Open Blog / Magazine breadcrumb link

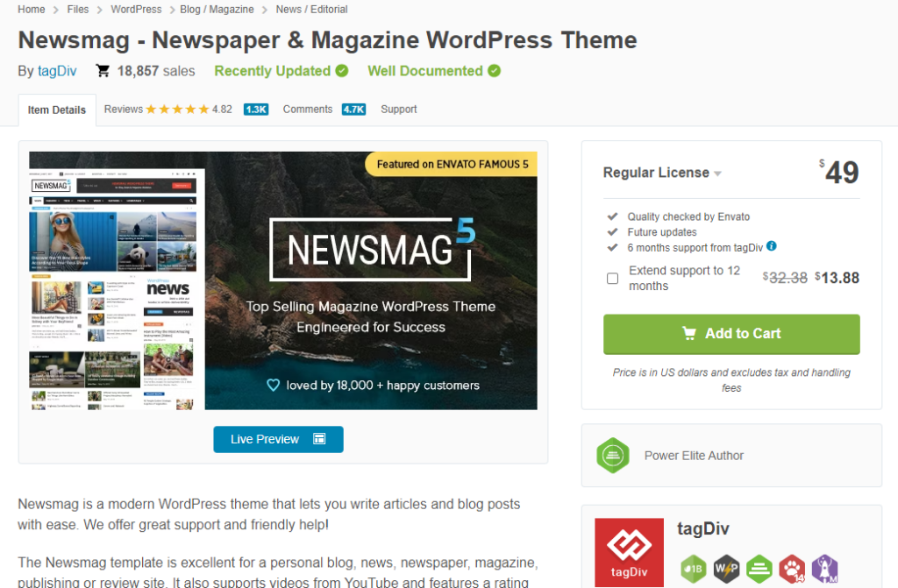click(217, 9)
